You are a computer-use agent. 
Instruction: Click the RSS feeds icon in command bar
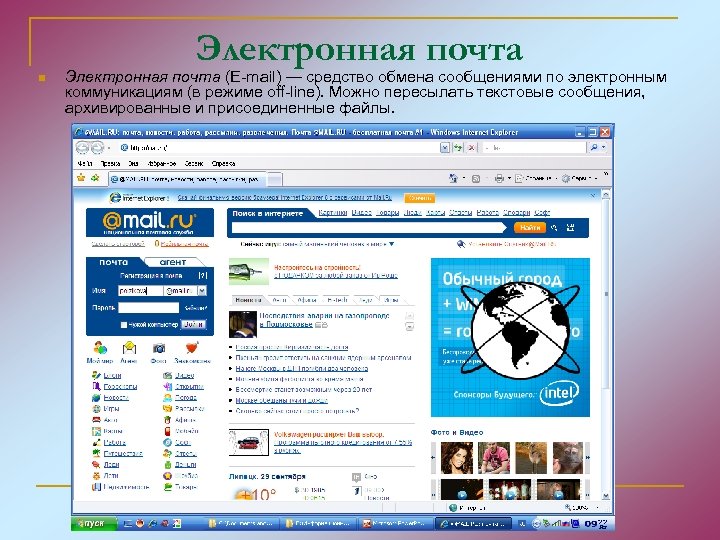point(476,179)
